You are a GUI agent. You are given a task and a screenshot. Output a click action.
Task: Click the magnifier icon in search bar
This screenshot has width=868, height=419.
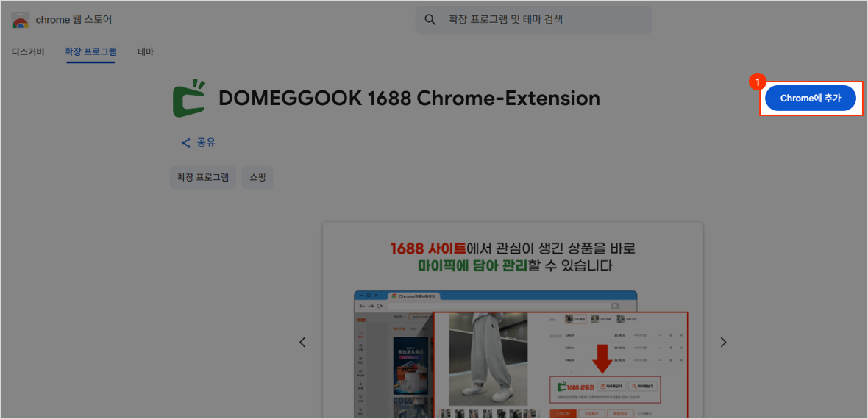(430, 20)
